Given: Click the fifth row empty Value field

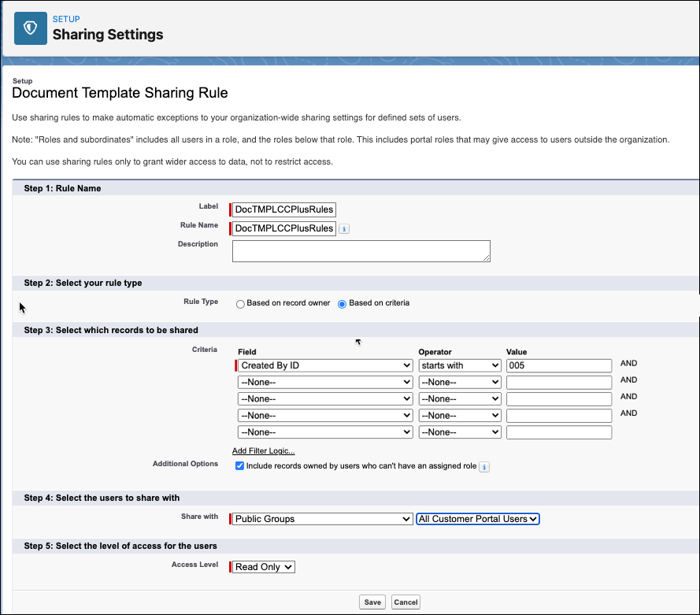Looking at the screenshot, I should (x=559, y=432).
